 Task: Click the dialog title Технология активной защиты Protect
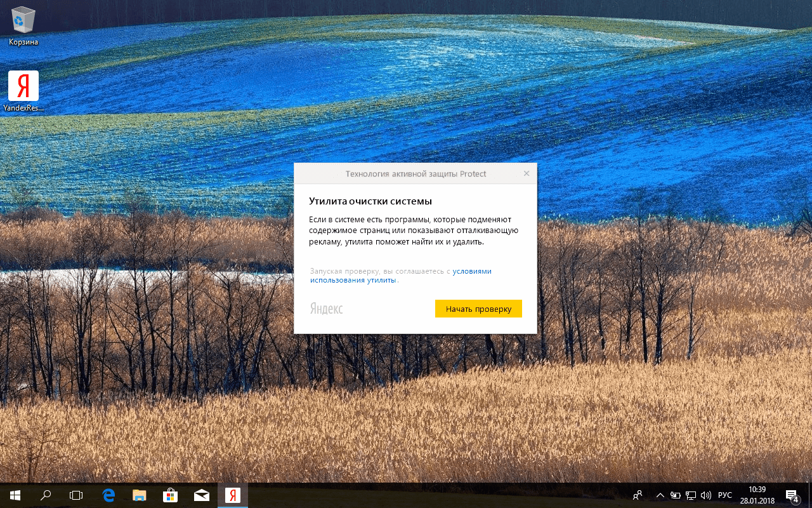point(416,173)
